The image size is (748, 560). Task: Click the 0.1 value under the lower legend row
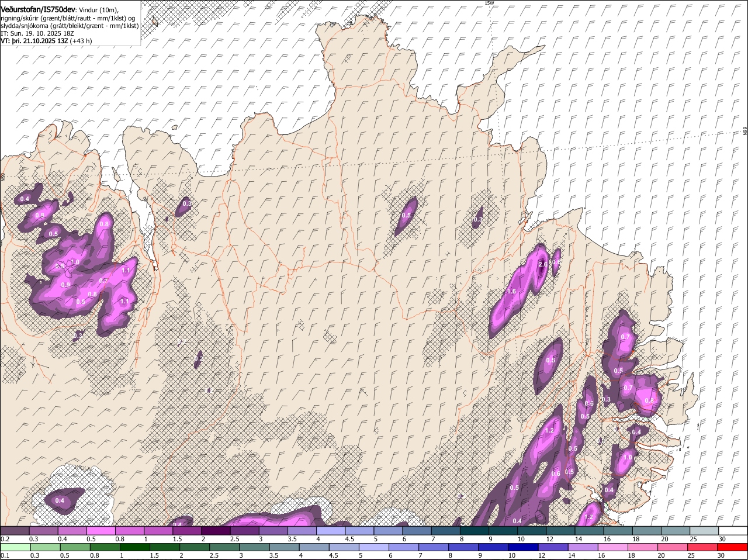tap(5, 556)
